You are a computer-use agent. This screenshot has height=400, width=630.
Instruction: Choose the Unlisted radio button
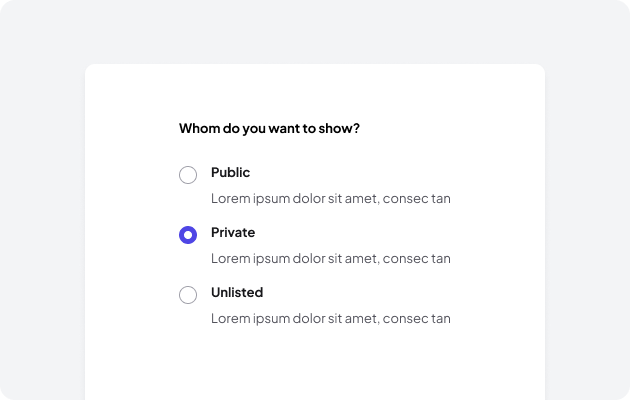click(x=188, y=295)
